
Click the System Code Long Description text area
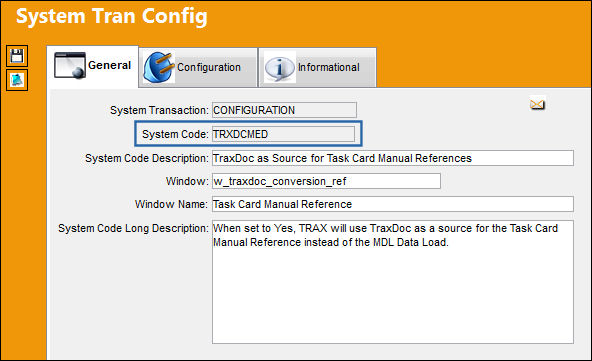[x=393, y=282]
